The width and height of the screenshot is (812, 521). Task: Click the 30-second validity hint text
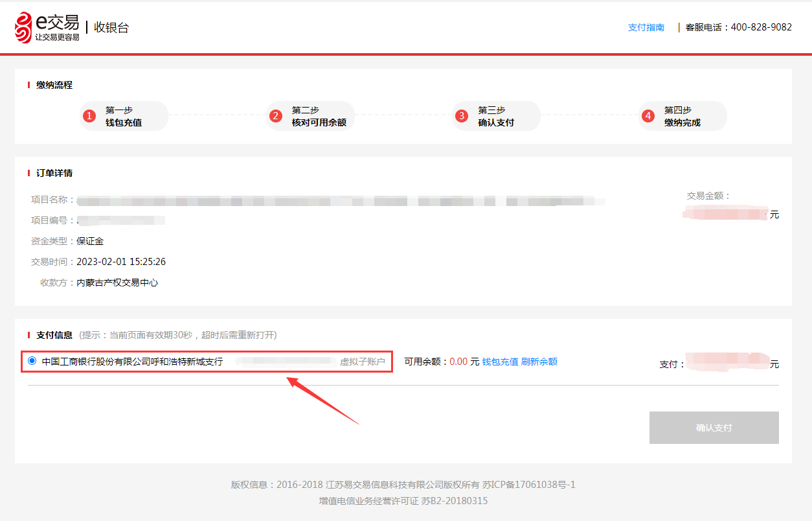click(x=178, y=335)
